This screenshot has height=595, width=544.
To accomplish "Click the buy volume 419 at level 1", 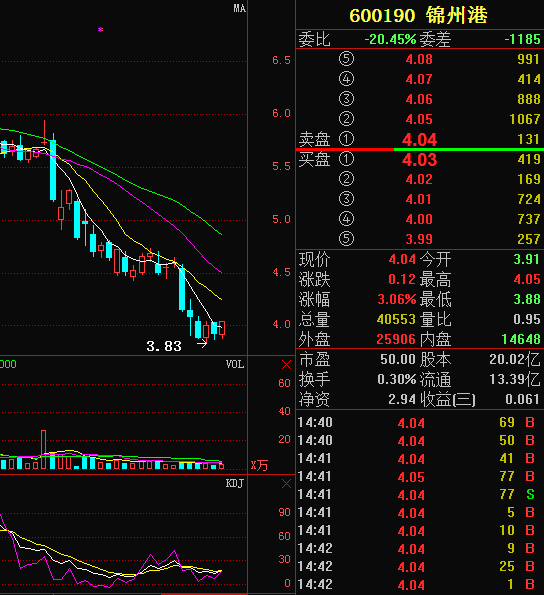I will click(x=529, y=159).
